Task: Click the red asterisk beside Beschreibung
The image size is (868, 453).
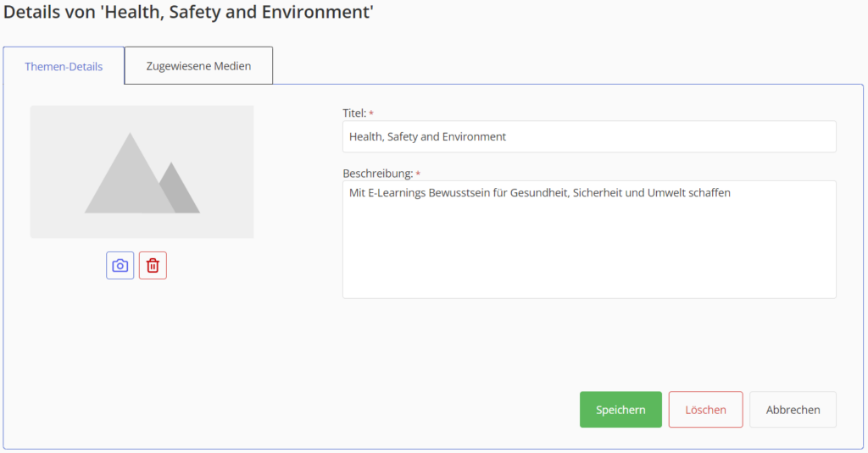Action: (418, 174)
